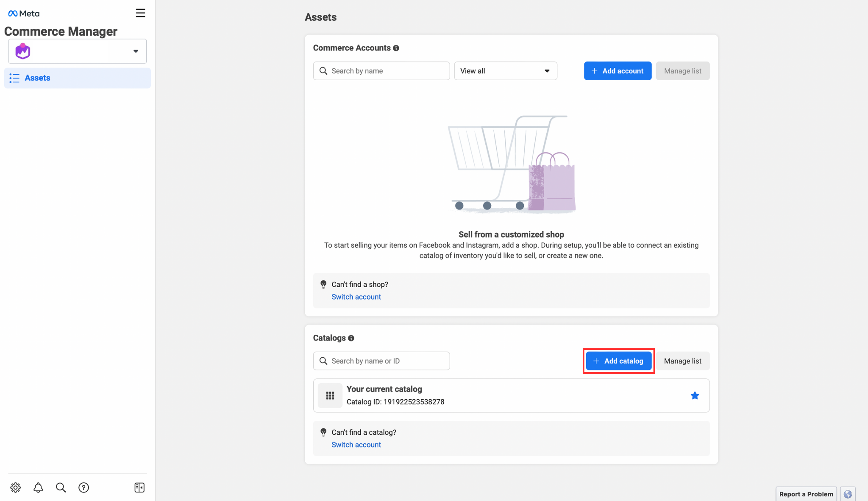The image size is (868, 501).
Task: Click Report a Problem button
Action: 806,494
